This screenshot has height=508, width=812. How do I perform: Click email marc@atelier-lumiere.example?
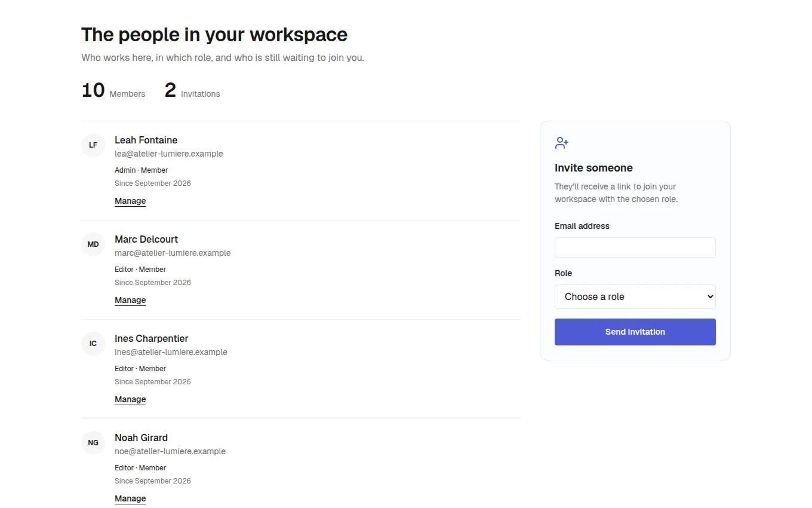pyautogui.click(x=173, y=253)
